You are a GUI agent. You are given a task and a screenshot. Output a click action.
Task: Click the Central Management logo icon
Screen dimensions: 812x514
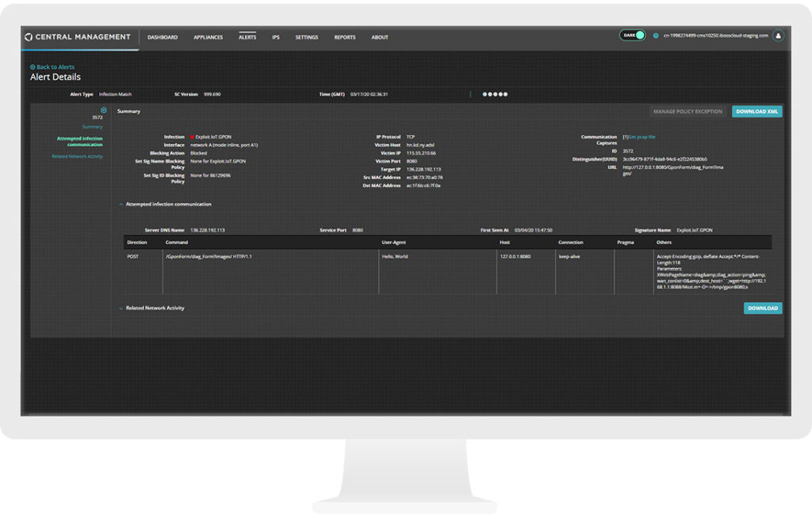click(29, 36)
